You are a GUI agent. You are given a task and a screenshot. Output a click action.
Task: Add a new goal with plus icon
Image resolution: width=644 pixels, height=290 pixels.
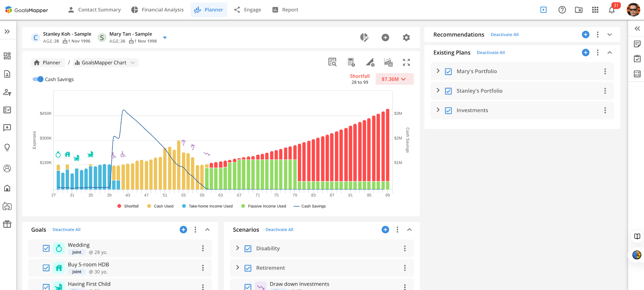[183, 230]
